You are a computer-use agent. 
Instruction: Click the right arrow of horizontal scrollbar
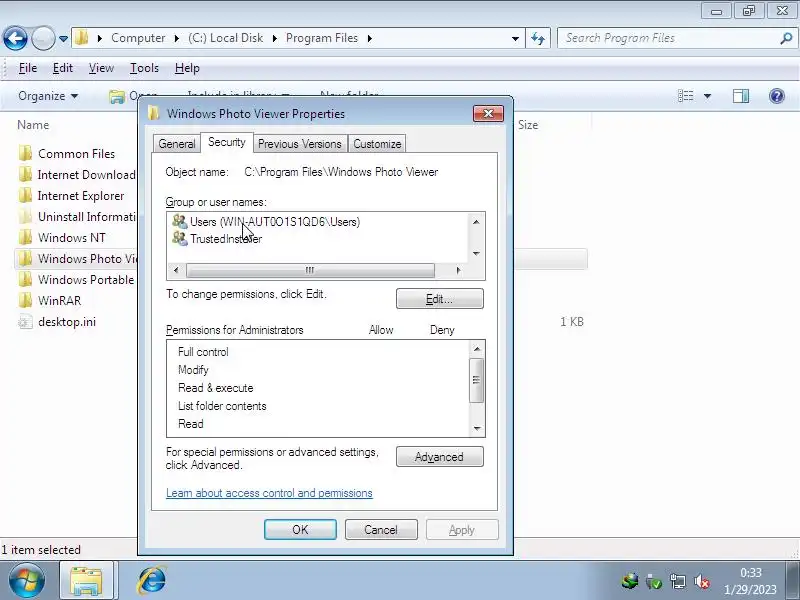[x=458, y=270]
